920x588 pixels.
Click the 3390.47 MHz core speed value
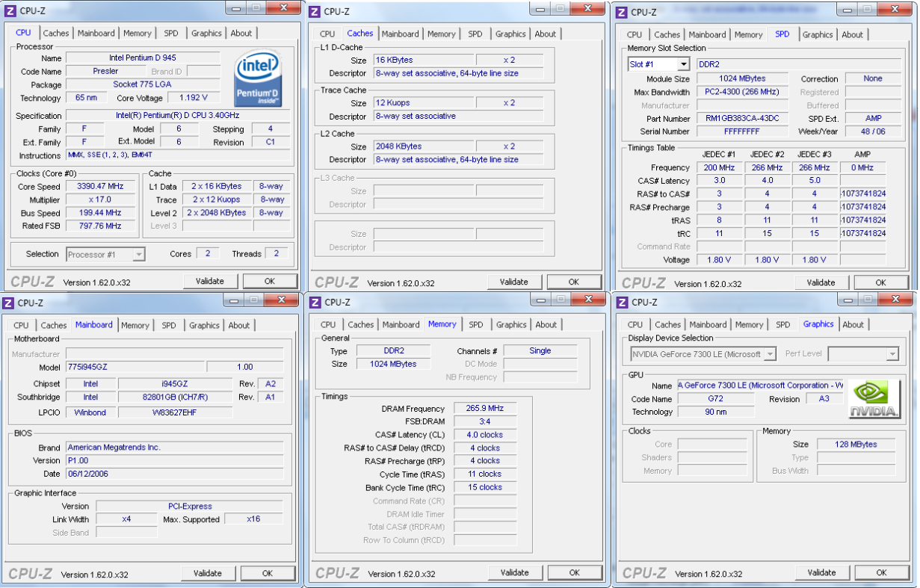(x=100, y=186)
